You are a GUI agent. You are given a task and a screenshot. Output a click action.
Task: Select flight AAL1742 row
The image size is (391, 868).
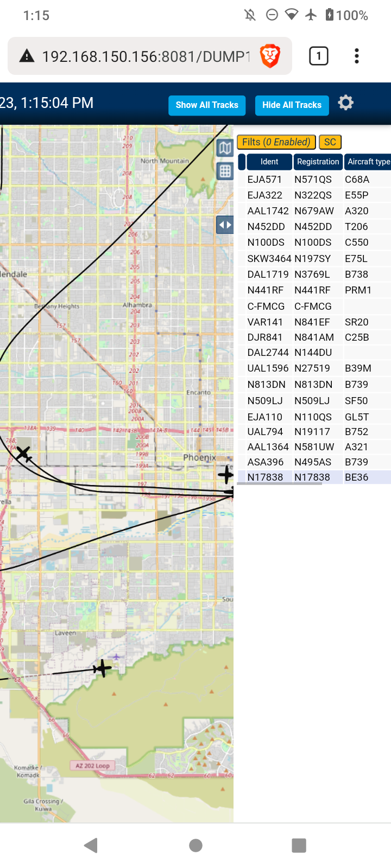click(314, 210)
